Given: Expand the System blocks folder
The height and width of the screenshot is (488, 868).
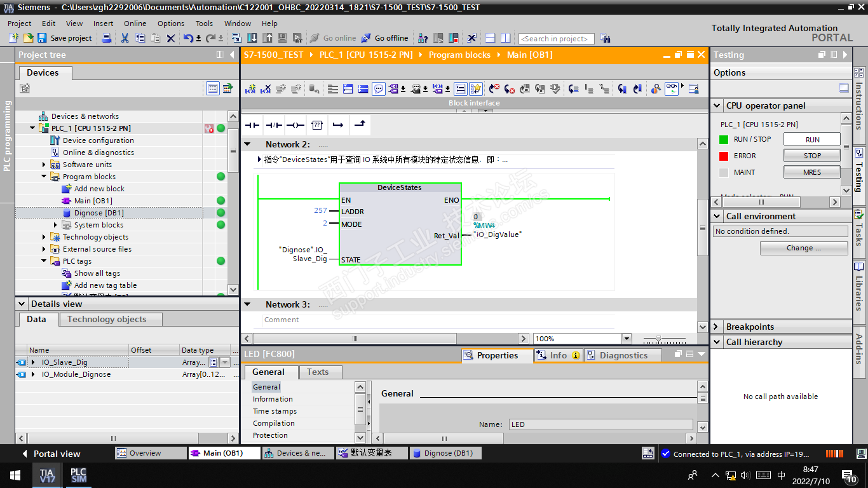Looking at the screenshot, I should pos(56,225).
